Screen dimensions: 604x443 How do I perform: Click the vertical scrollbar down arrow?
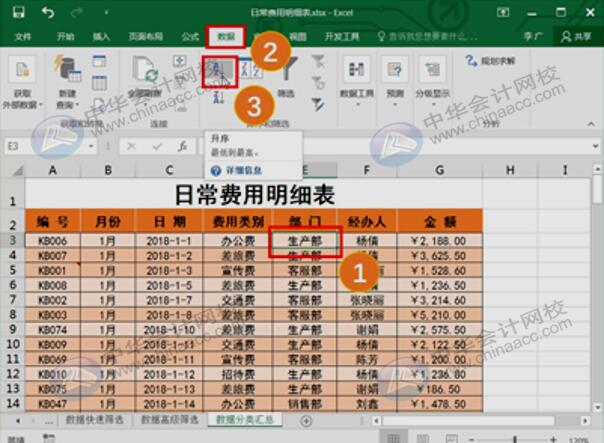[x=597, y=407]
